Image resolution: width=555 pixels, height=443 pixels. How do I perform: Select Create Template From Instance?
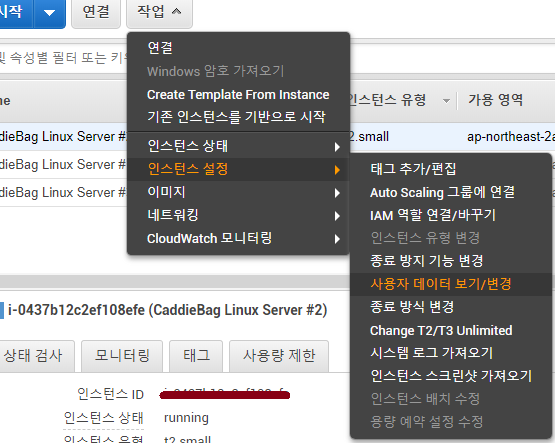tap(238, 94)
